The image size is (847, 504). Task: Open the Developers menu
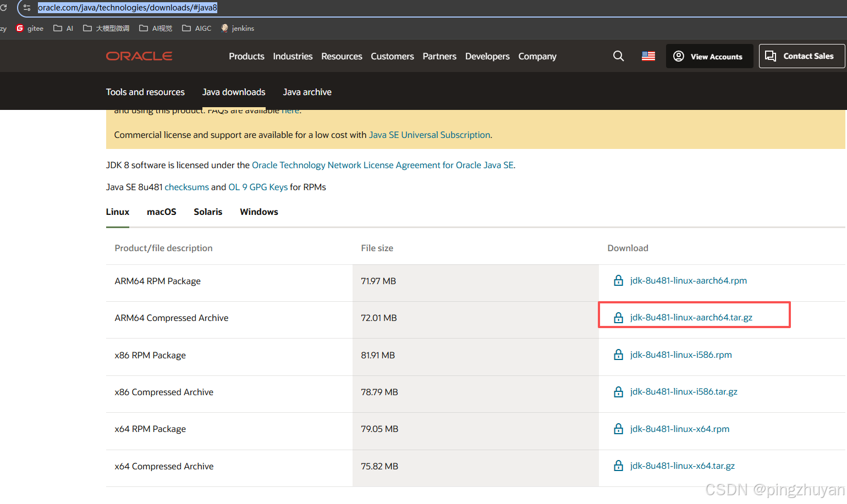coord(487,56)
